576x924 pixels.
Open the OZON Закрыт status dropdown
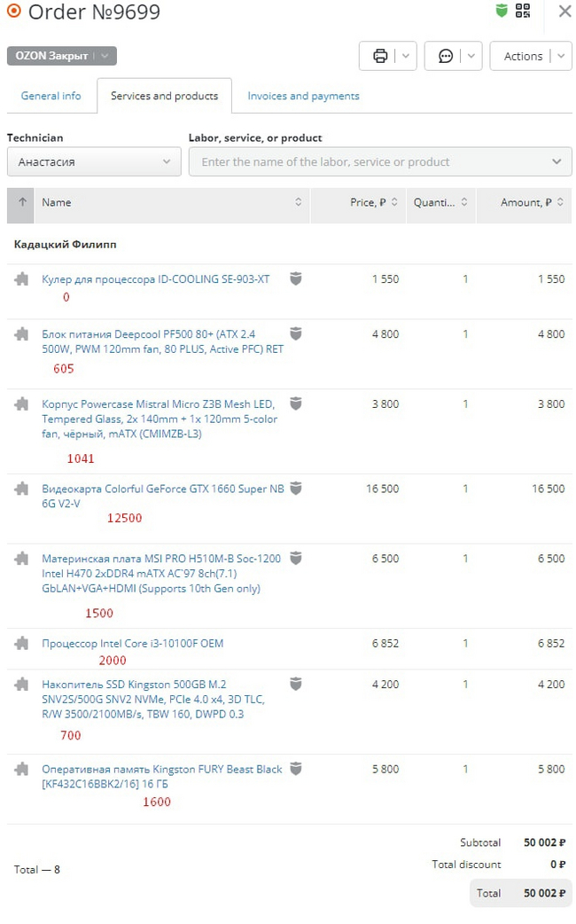click(x=62, y=56)
